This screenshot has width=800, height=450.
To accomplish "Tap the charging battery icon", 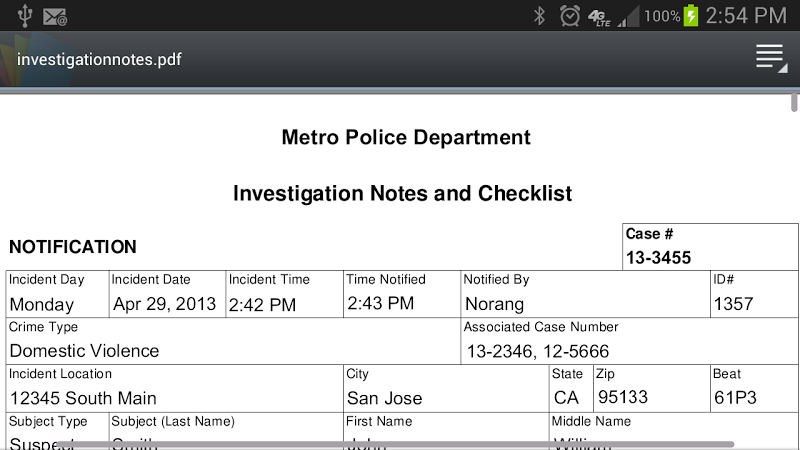I will (691, 15).
